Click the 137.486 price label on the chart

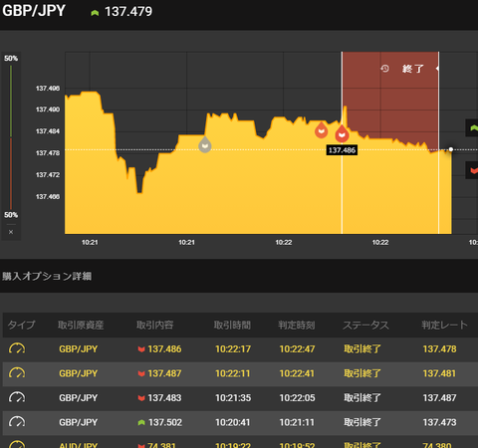(342, 150)
